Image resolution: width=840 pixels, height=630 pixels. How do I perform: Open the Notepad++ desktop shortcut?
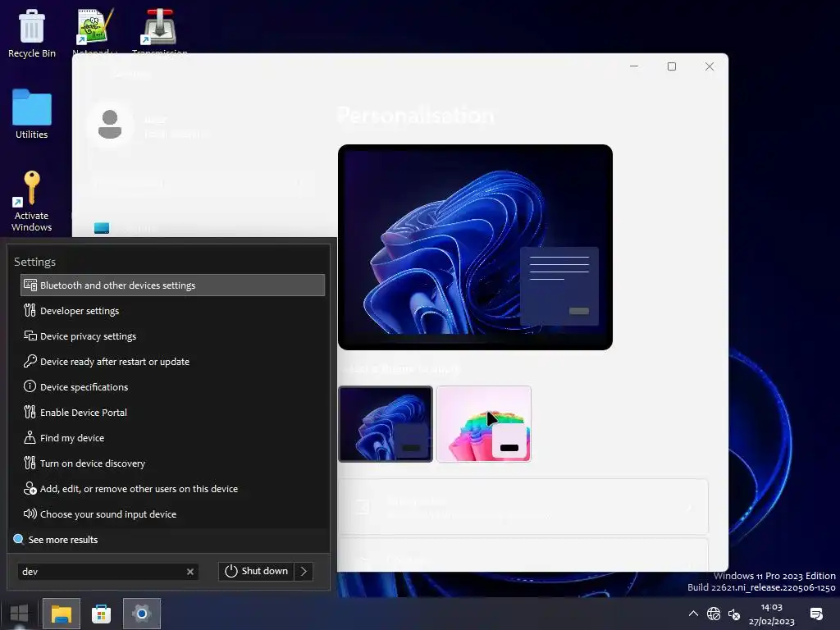(95, 30)
